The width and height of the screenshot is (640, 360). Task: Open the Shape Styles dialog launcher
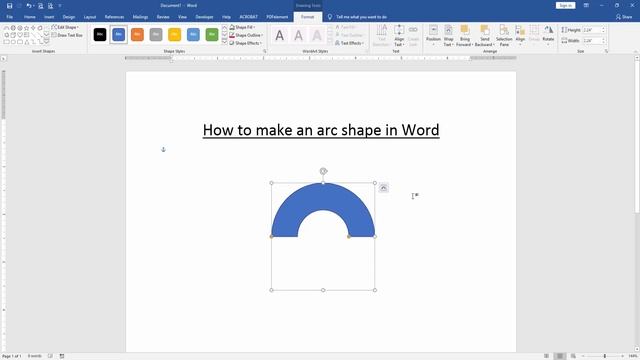264,51
